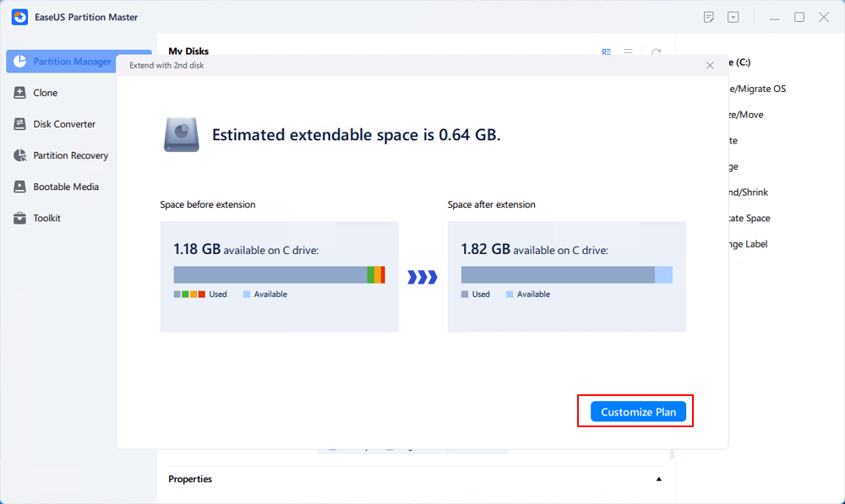Click the EaseUS Partition Master logo icon
Screen dimensions: 845x504
click(20, 17)
